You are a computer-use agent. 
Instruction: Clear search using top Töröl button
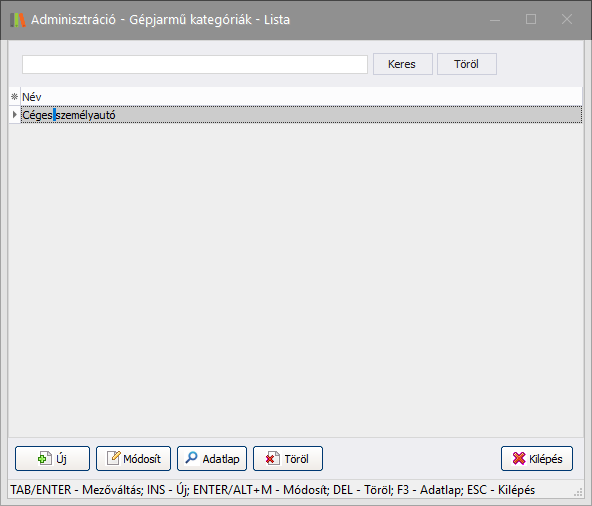pyautogui.click(x=467, y=64)
